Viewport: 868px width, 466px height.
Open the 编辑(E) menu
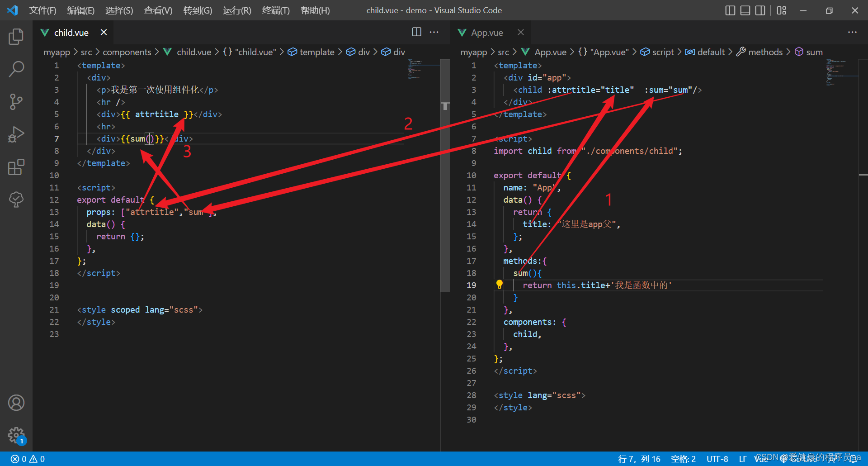click(x=81, y=10)
